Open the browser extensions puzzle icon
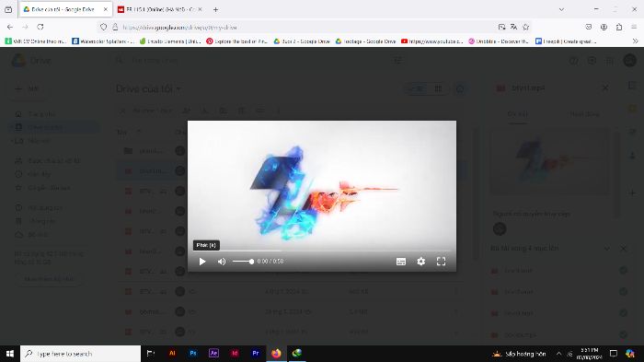The height and width of the screenshot is (362, 644). coord(619,27)
